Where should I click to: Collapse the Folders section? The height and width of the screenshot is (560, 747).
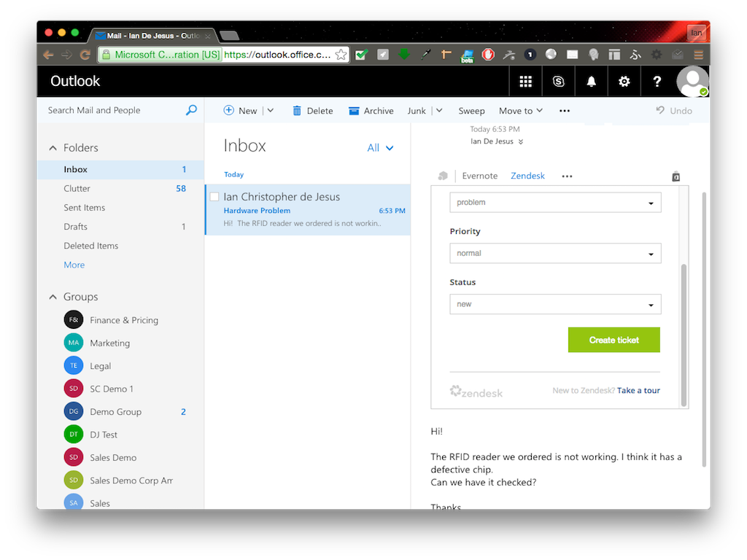[53, 147]
